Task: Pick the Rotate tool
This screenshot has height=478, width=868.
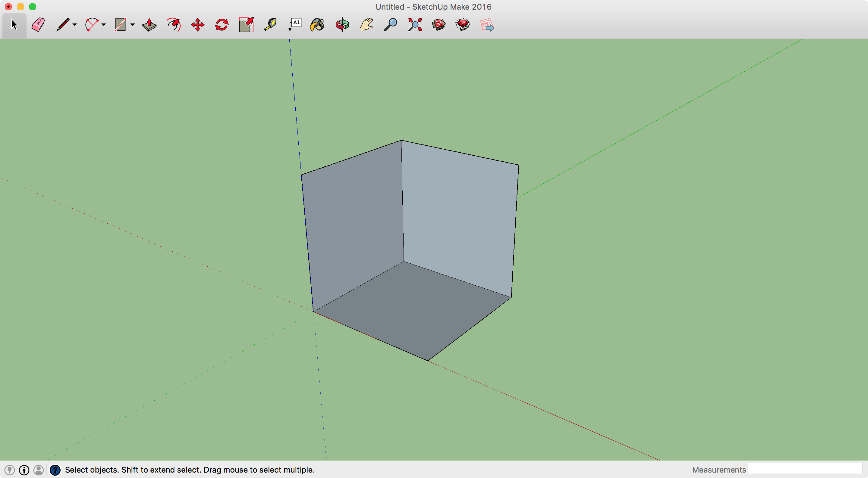Action: click(222, 25)
